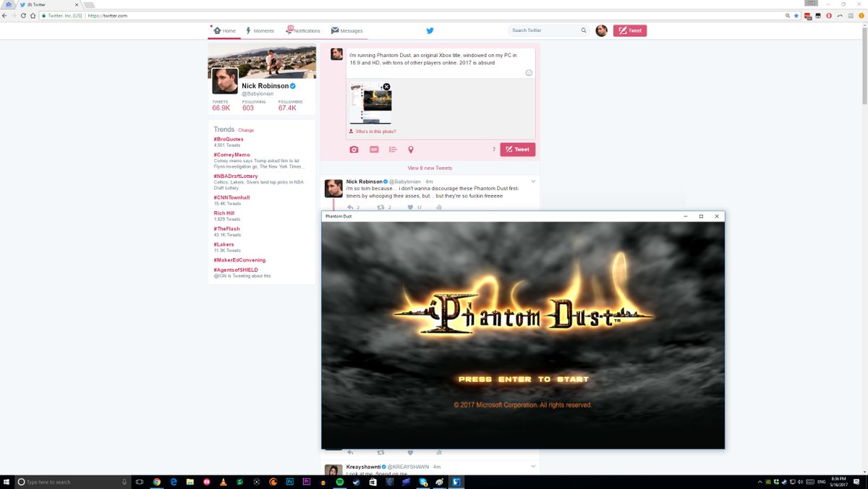
Task: Click the Tweet button in top navbar
Action: 630,30
